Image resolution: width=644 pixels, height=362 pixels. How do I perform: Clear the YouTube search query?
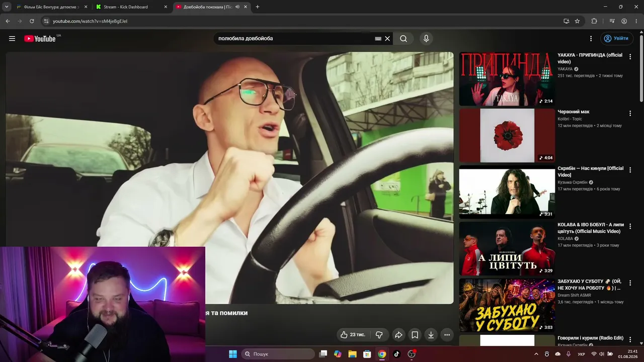pyautogui.click(x=387, y=39)
